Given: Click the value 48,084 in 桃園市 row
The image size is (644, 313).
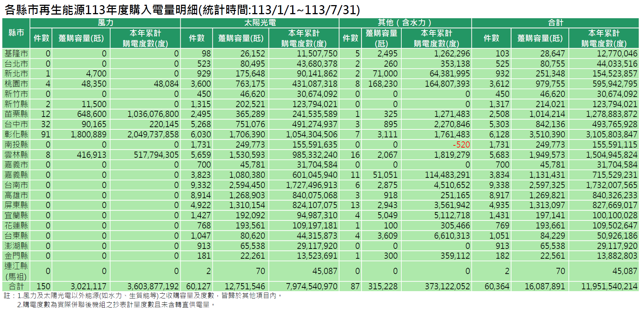Looking at the screenshot, I should pyautogui.click(x=166, y=84).
